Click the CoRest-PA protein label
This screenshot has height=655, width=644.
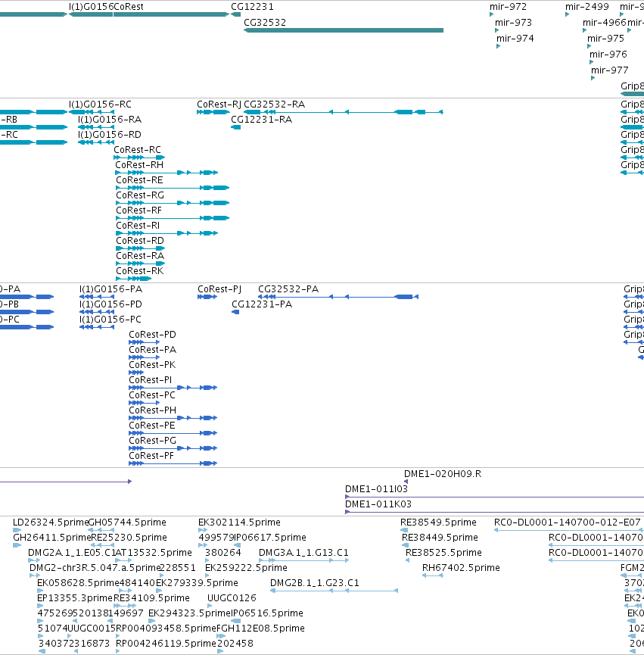pos(152,350)
